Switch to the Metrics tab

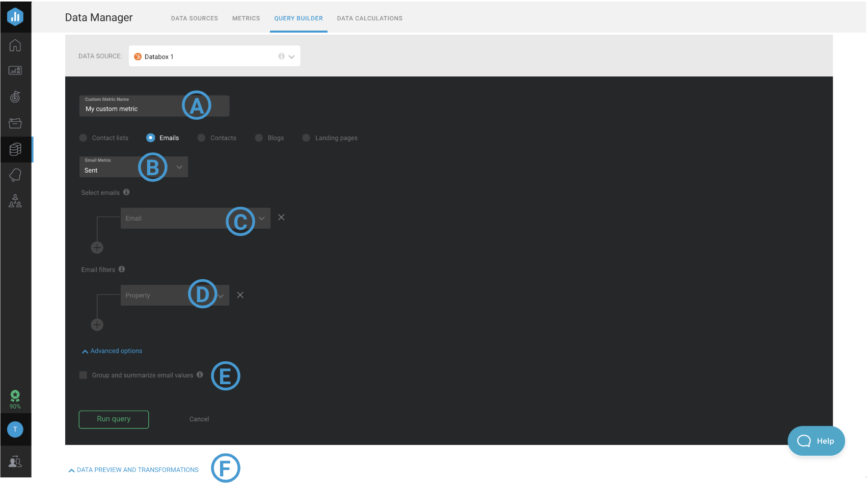246,18
